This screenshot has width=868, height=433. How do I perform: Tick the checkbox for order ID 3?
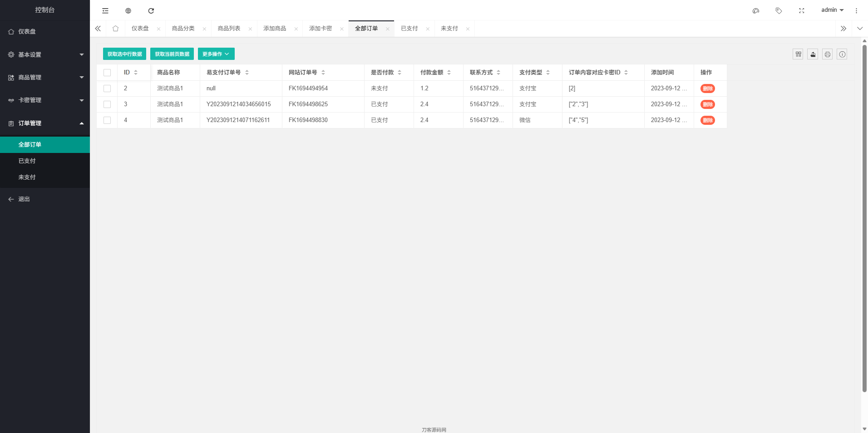[x=107, y=104]
